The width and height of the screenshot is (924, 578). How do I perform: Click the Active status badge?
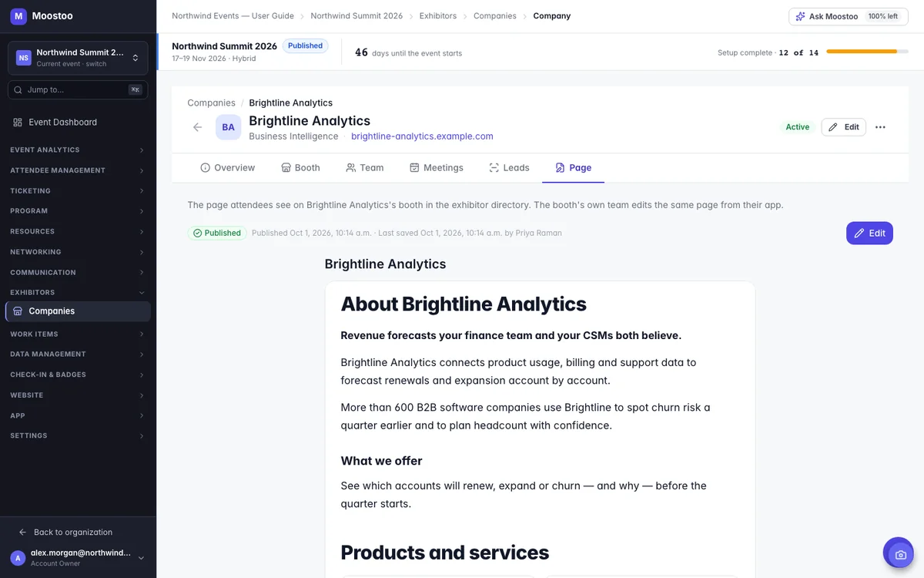(798, 127)
